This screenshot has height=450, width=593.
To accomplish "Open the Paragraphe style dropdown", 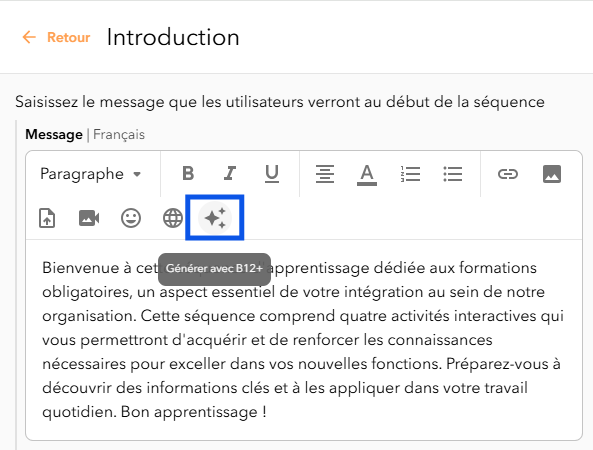I will click(91, 174).
